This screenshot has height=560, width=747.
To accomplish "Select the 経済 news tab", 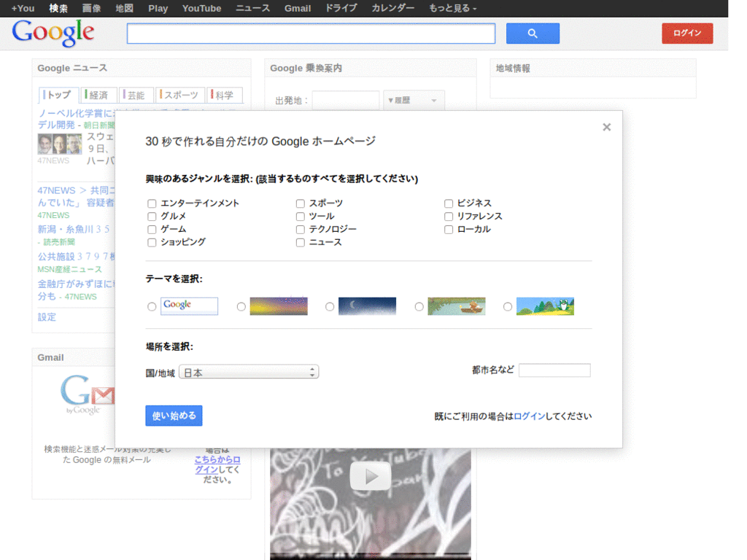I will pos(98,95).
